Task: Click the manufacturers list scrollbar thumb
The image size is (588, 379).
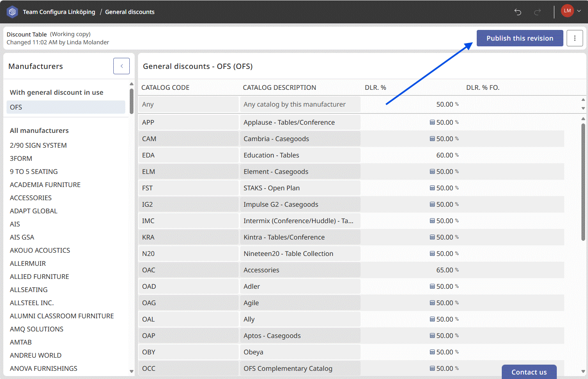Action: pos(131,101)
